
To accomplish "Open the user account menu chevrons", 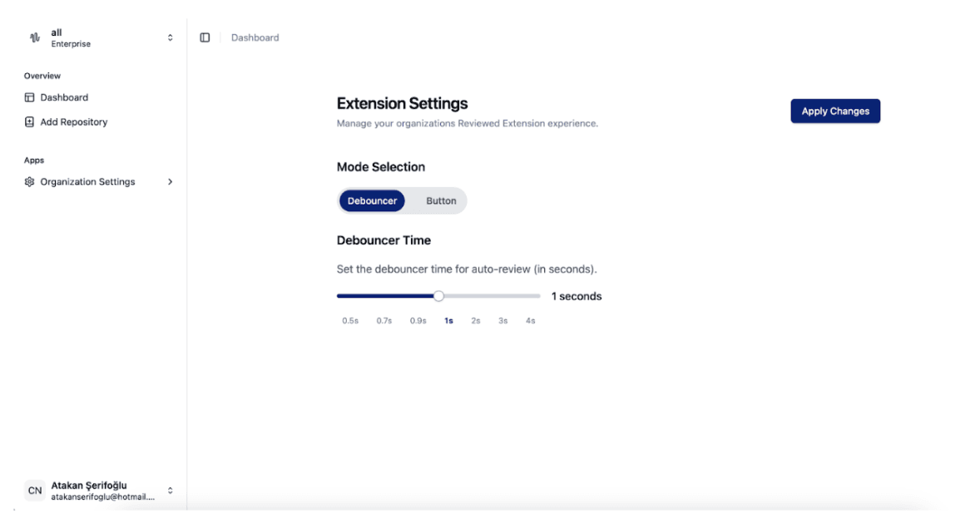I will pyautogui.click(x=170, y=490).
